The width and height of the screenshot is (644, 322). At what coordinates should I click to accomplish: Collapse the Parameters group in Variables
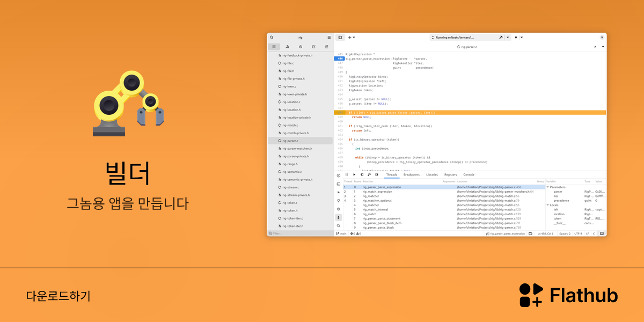click(548, 187)
